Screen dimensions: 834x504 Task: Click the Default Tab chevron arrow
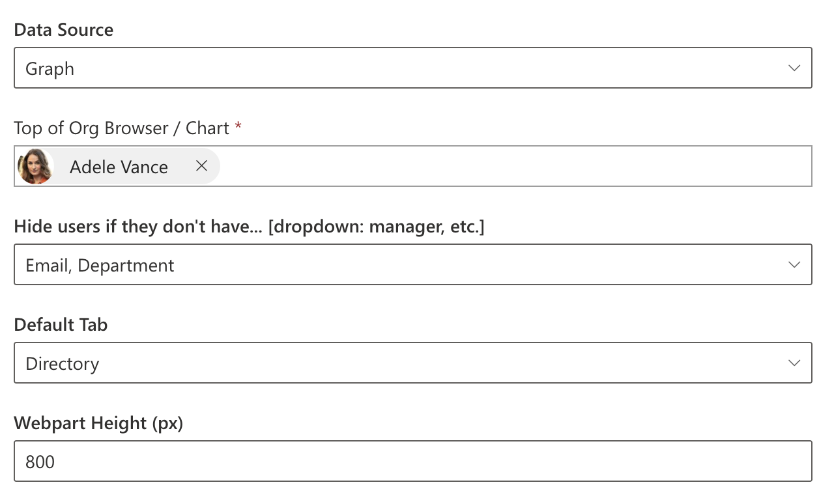(794, 363)
